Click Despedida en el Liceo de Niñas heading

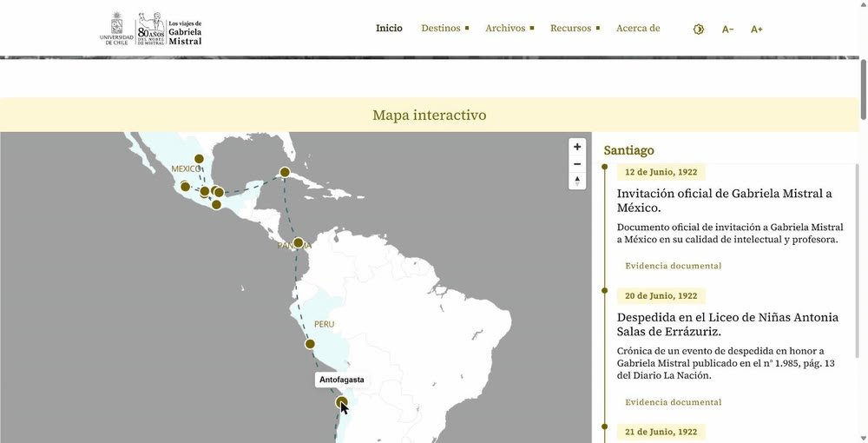[x=727, y=325]
